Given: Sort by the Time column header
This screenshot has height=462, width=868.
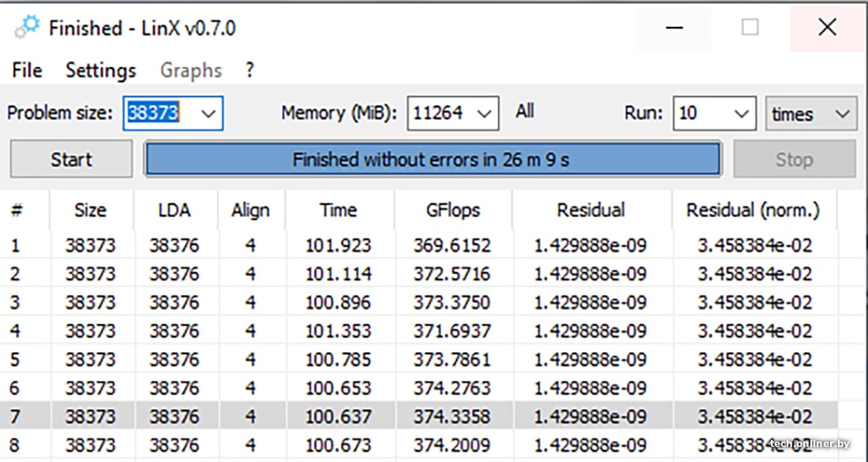Looking at the screenshot, I should (x=339, y=211).
